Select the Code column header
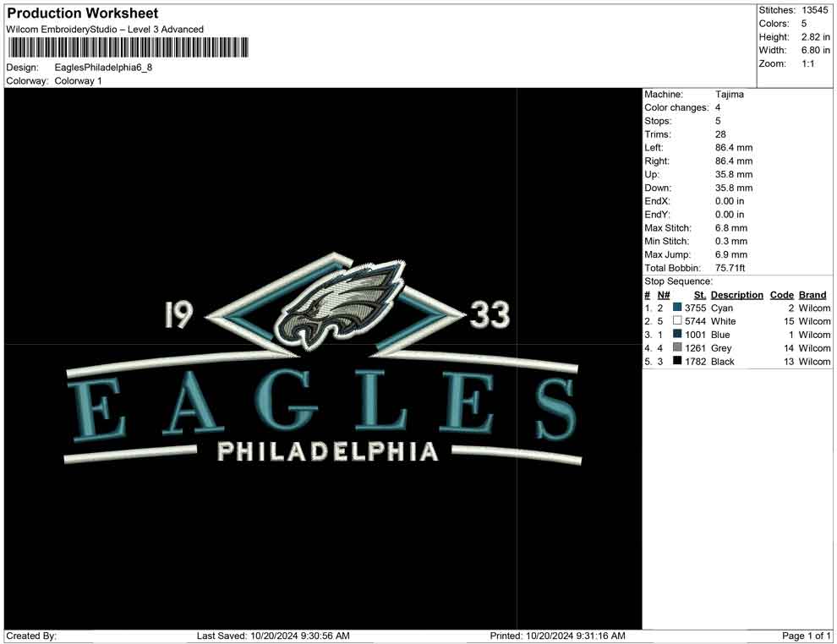Screen dimensions: 837x644 [x=782, y=294]
